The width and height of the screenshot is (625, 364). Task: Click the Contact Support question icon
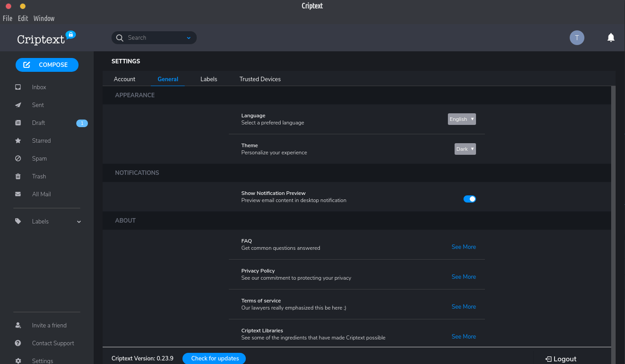pyautogui.click(x=18, y=343)
